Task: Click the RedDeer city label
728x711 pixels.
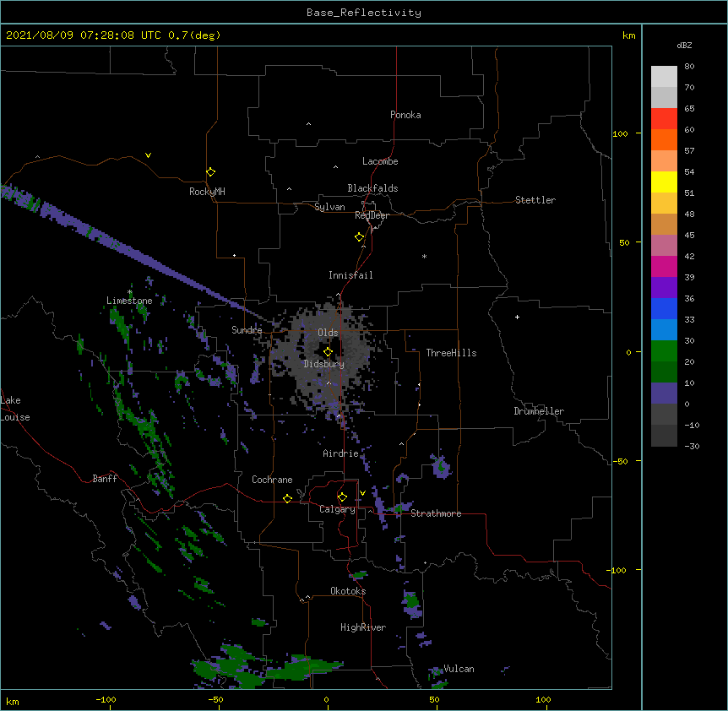Action: (372, 215)
